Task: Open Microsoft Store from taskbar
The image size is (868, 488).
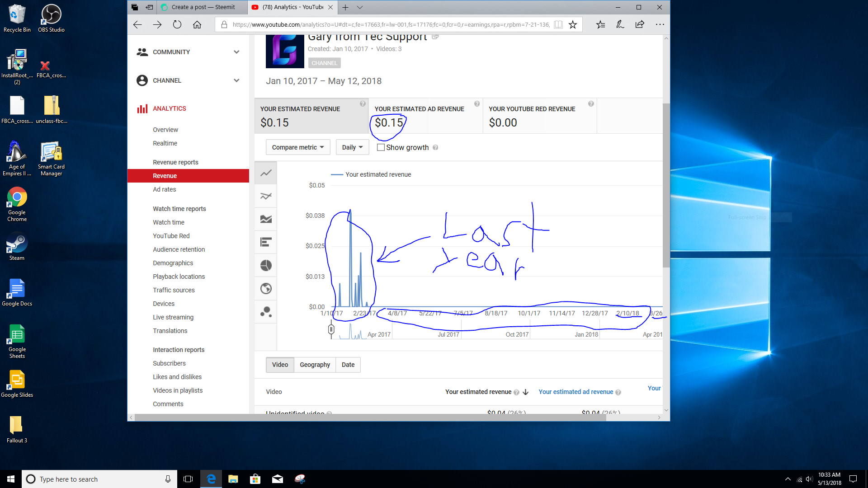Action: [255, 479]
